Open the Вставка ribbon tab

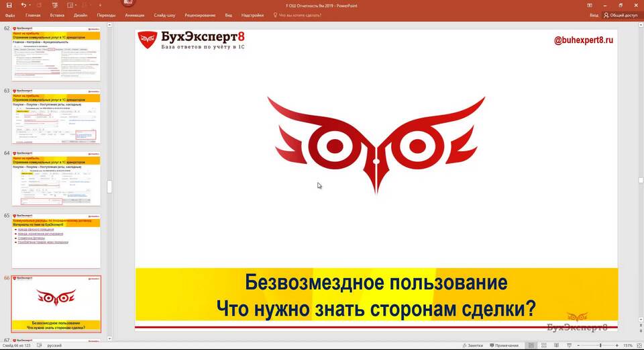click(x=57, y=14)
